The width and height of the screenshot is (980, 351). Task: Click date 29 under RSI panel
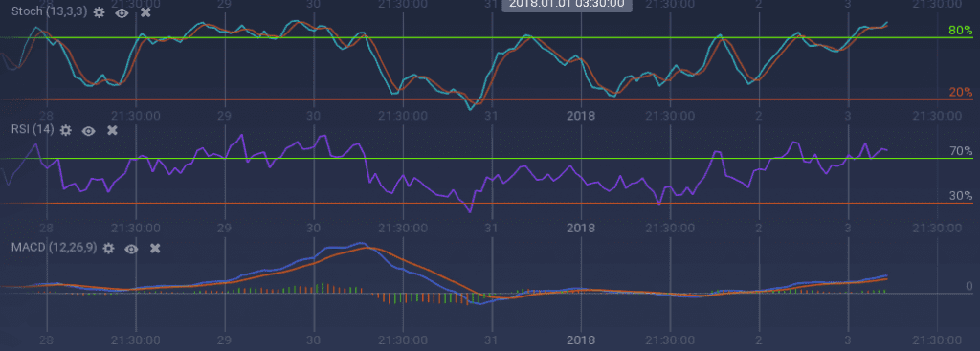coord(224,228)
